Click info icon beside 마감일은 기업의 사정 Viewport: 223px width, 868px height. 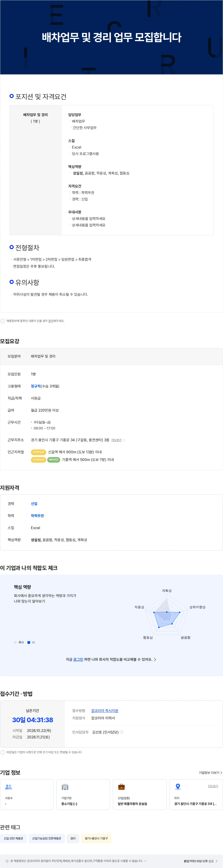3,752
